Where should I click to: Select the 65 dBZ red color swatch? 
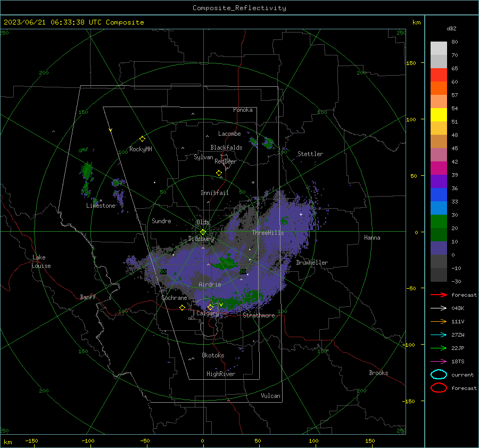tap(439, 75)
